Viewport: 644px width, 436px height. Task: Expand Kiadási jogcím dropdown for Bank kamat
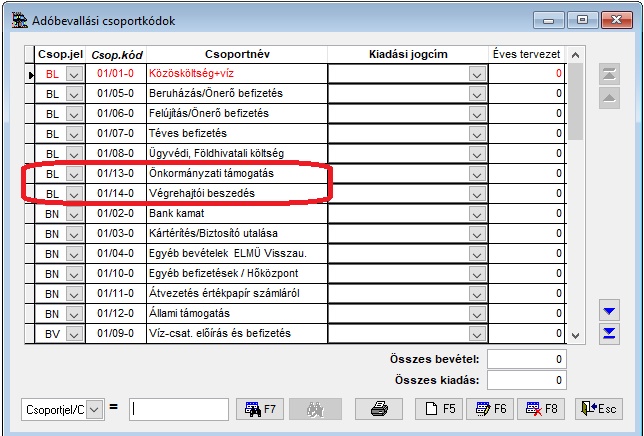pos(477,214)
